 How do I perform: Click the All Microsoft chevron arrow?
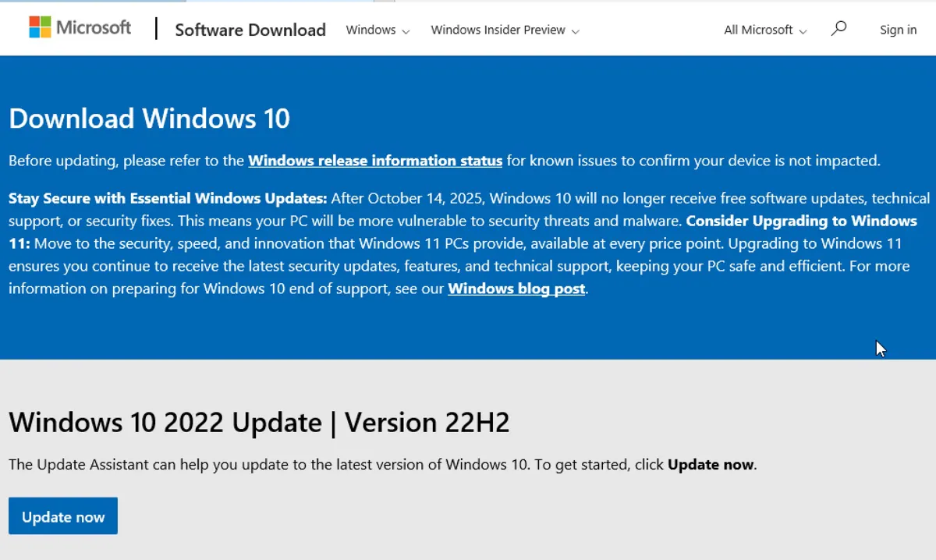point(803,31)
